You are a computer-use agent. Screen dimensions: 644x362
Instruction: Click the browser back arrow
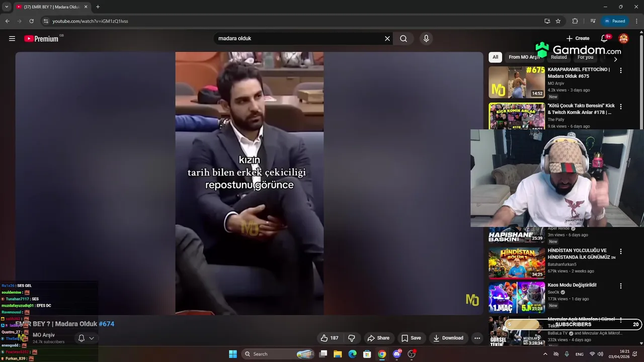7,21
